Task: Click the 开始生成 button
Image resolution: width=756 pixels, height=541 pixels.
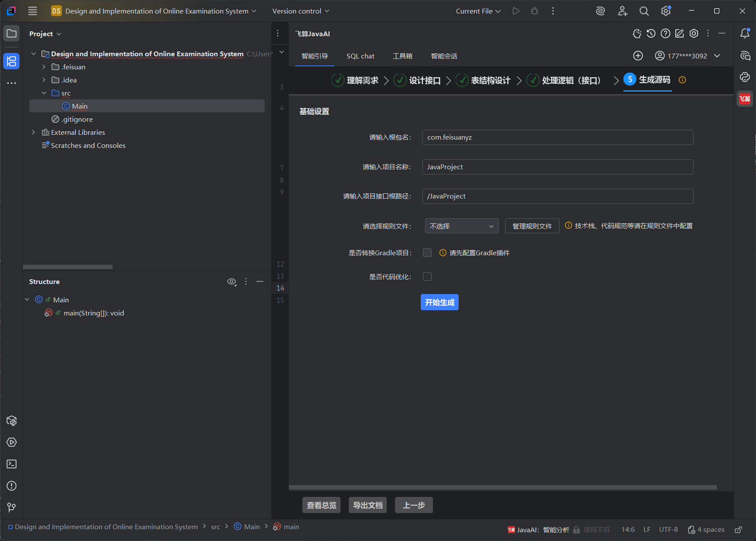Action: coord(439,302)
